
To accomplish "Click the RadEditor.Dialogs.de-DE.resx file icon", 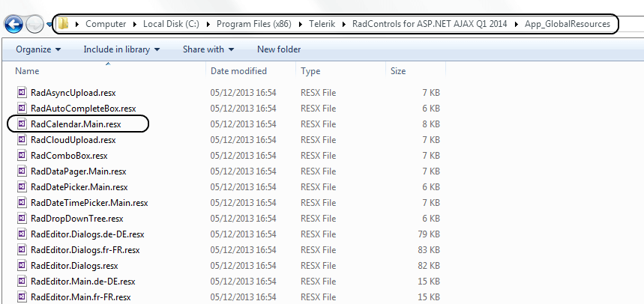I will [x=22, y=234].
